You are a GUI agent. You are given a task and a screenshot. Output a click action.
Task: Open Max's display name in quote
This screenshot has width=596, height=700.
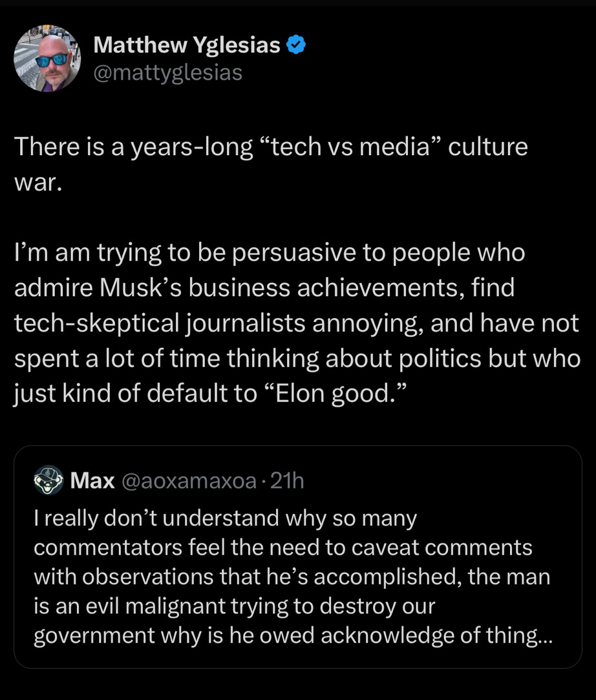coord(92,480)
